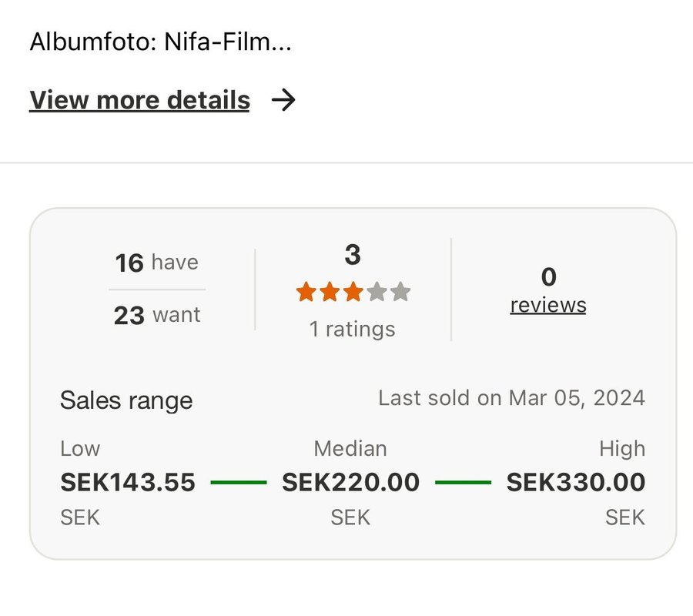
Task: Click the Low price SEK143.55
Action: pos(128,483)
